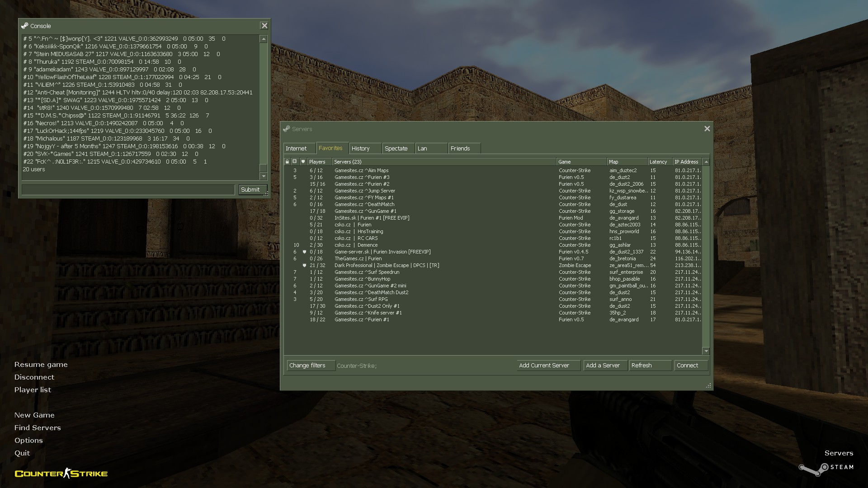Viewport: 868px width, 488px height.
Task: Switch to the Internet tab
Action: 299,148
